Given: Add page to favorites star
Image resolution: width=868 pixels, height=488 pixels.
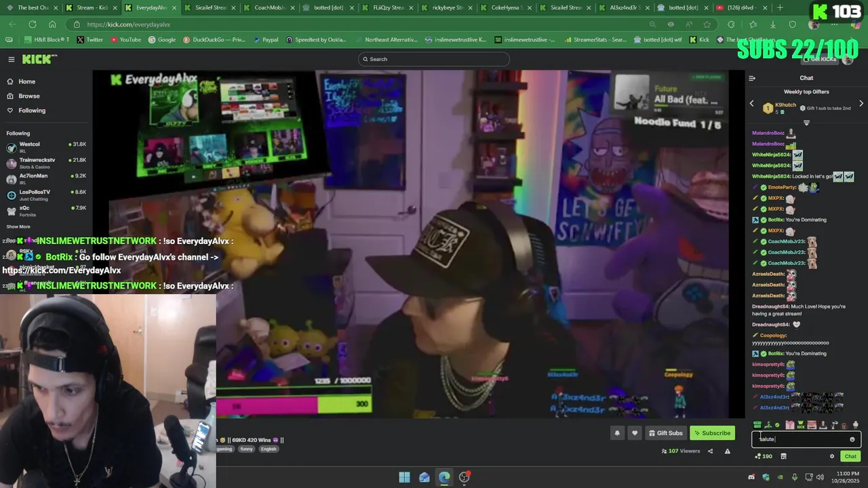Looking at the screenshot, I should [x=707, y=24].
